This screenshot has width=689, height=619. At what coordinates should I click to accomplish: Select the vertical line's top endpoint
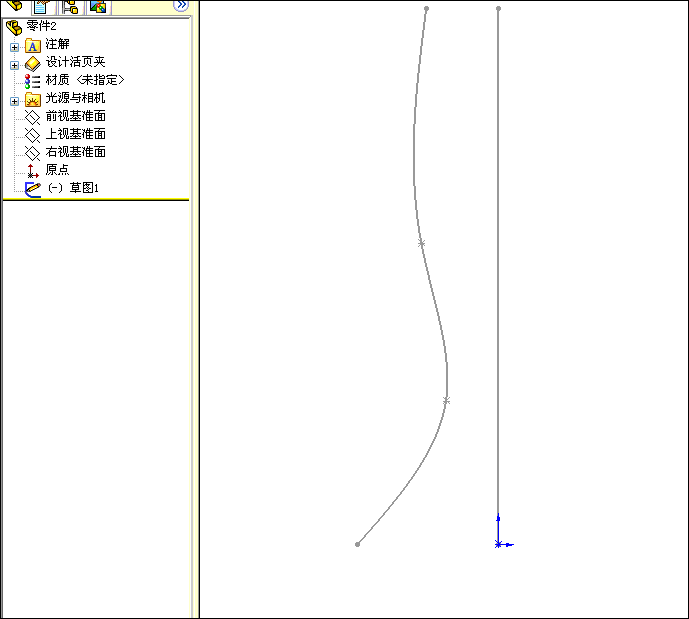pos(498,8)
